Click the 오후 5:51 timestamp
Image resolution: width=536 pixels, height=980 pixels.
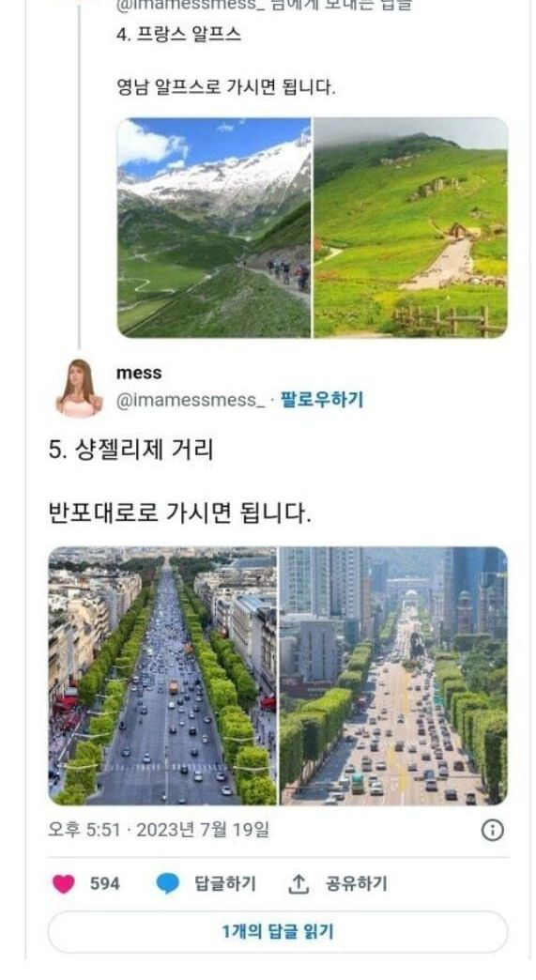pos(84,830)
